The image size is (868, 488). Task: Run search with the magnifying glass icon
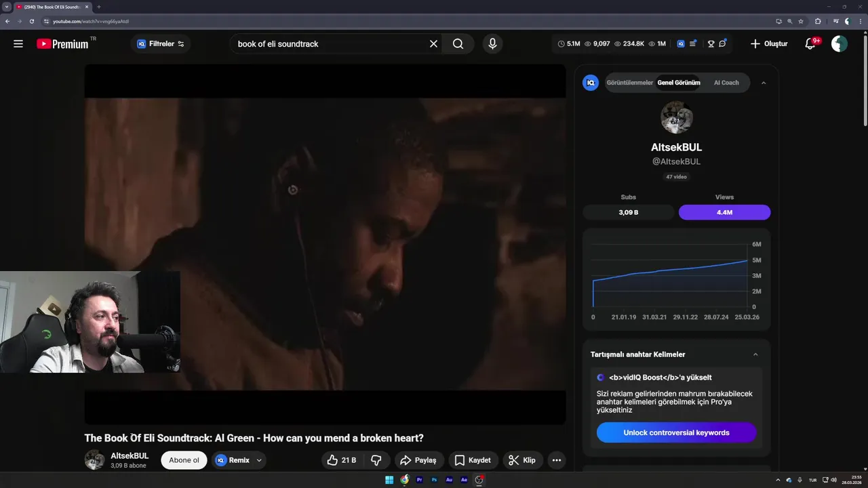[x=458, y=44]
